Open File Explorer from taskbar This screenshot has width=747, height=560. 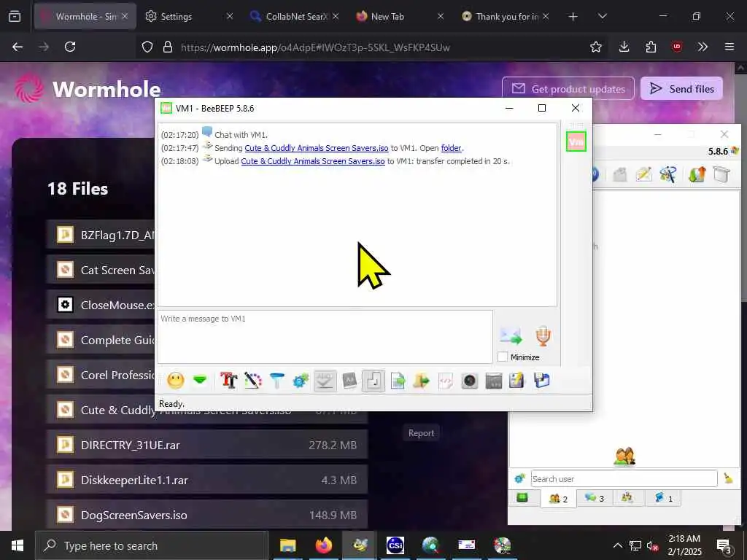coord(287,545)
